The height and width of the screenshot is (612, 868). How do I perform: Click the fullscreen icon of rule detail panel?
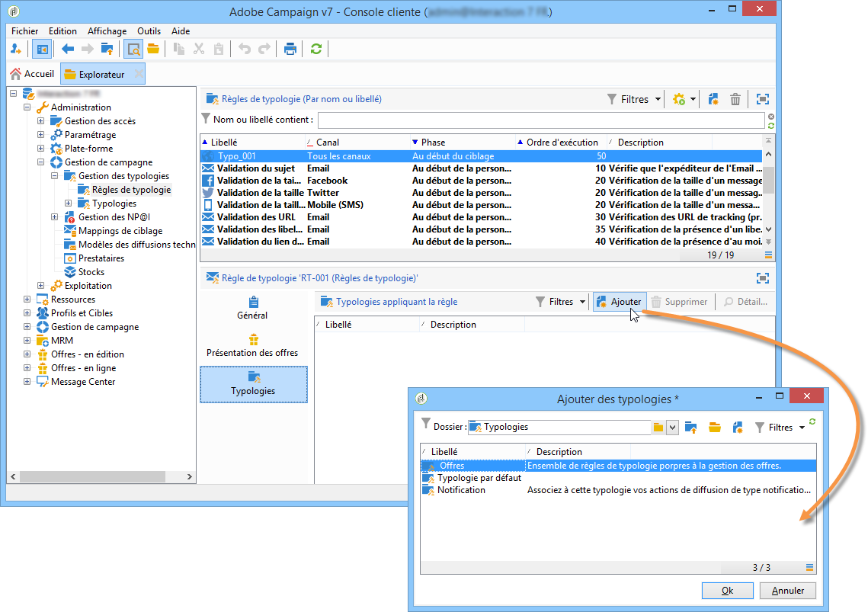point(763,278)
